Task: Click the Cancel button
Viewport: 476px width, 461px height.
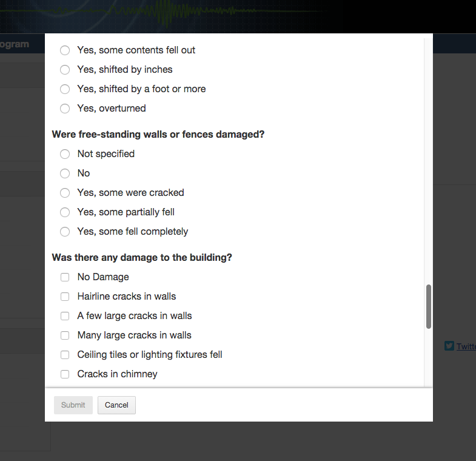Action: coord(116,405)
